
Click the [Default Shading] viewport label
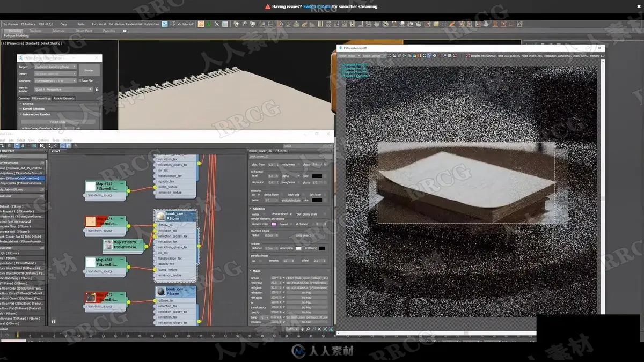(50, 43)
